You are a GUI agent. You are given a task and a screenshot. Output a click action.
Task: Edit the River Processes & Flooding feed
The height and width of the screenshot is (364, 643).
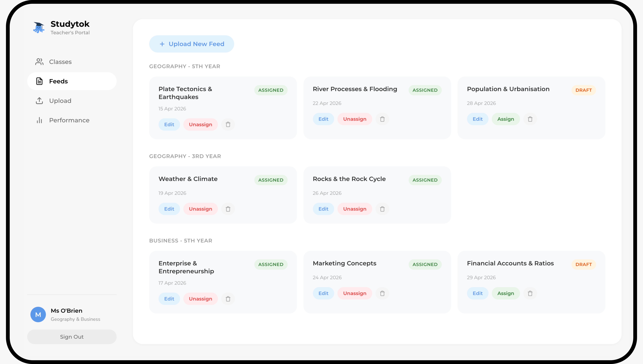tap(323, 119)
